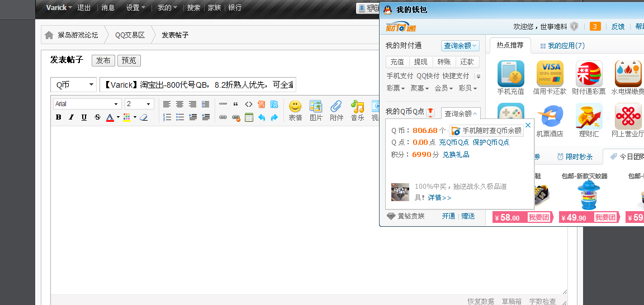Open 兑换礼品 redeem gifts link
Image resolution: width=644 pixels, height=305 pixels.
point(456,154)
